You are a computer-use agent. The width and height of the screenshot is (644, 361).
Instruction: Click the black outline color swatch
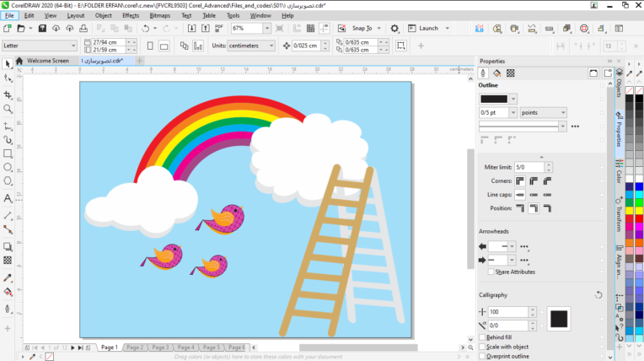494,99
